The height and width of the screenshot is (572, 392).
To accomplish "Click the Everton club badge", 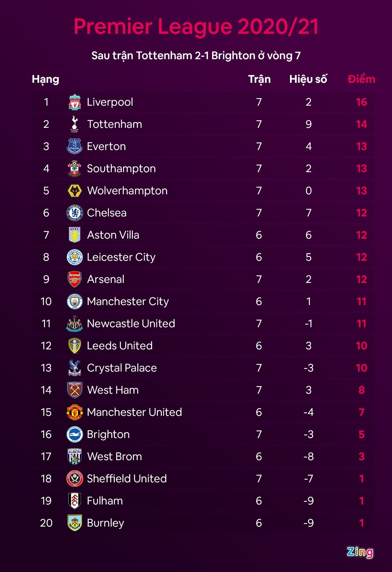I will point(75,146).
